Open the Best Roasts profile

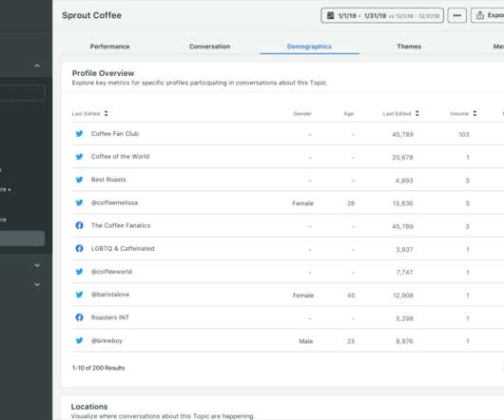[x=108, y=180]
